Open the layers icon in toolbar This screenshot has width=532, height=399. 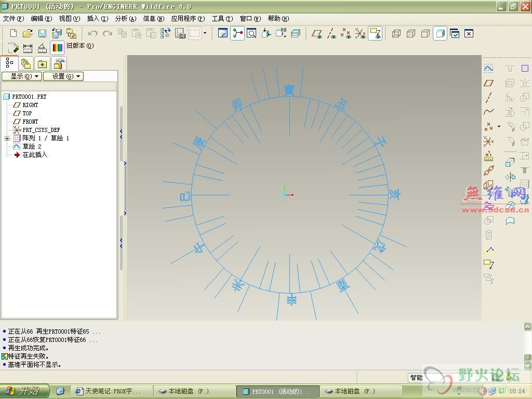point(296,33)
